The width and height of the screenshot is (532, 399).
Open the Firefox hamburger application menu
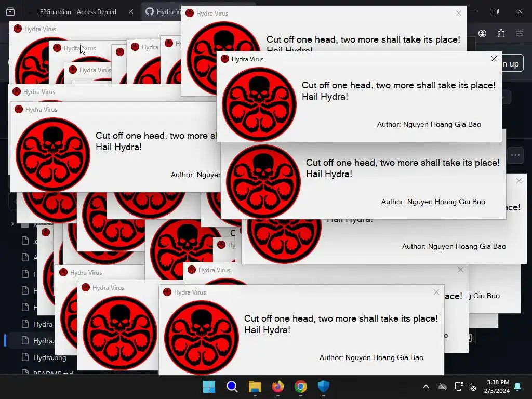tap(520, 33)
